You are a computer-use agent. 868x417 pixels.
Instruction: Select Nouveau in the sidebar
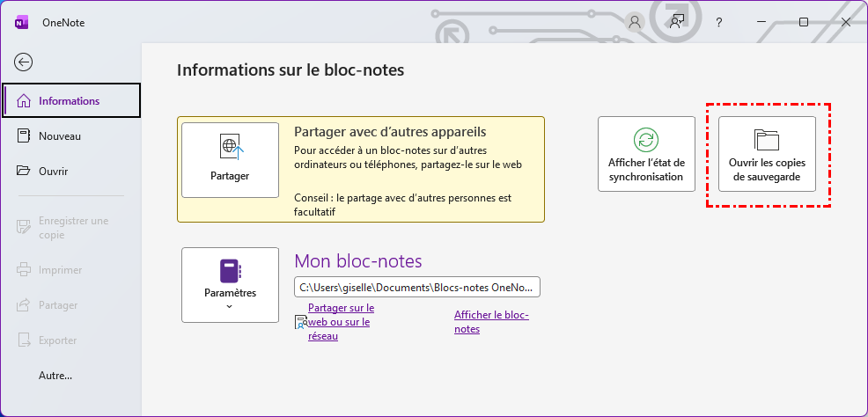coord(60,136)
